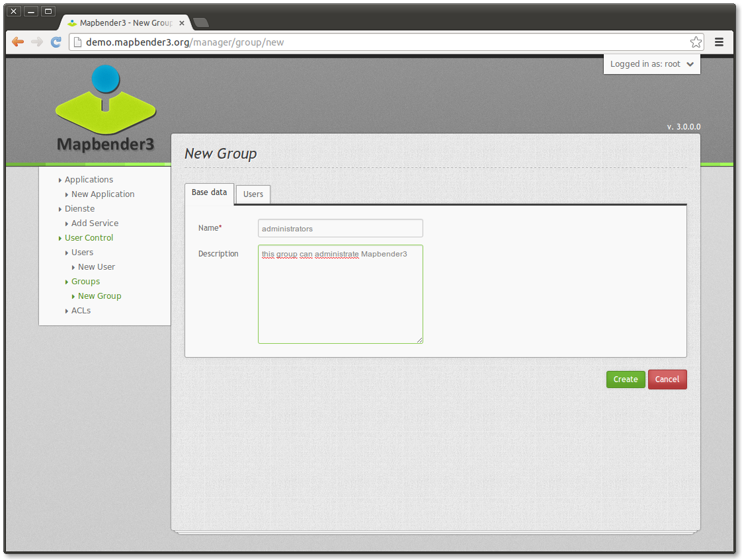Image resolution: width=742 pixels, height=560 pixels.
Task: Minimize the browser window
Action: (31, 11)
